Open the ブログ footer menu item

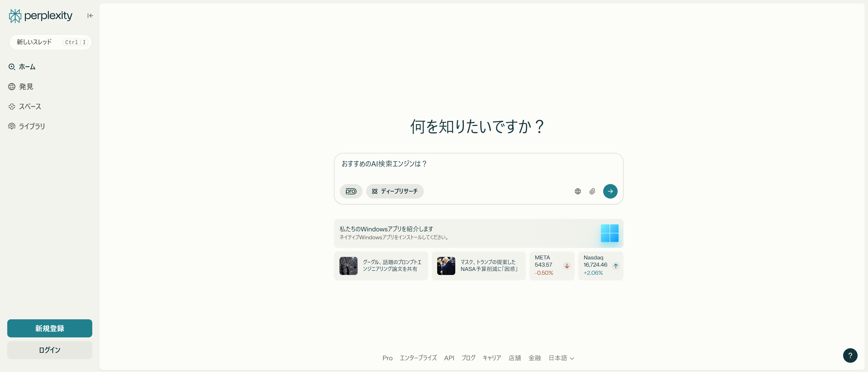468,358
